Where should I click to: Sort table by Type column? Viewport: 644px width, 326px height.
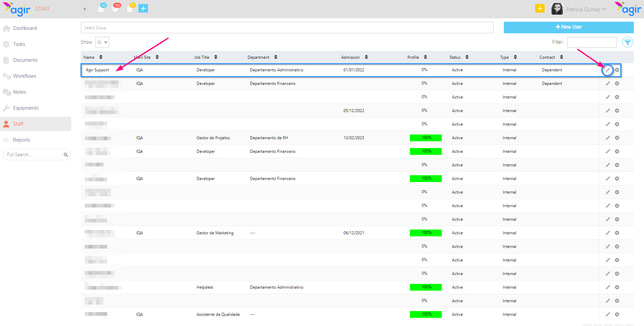508,57
